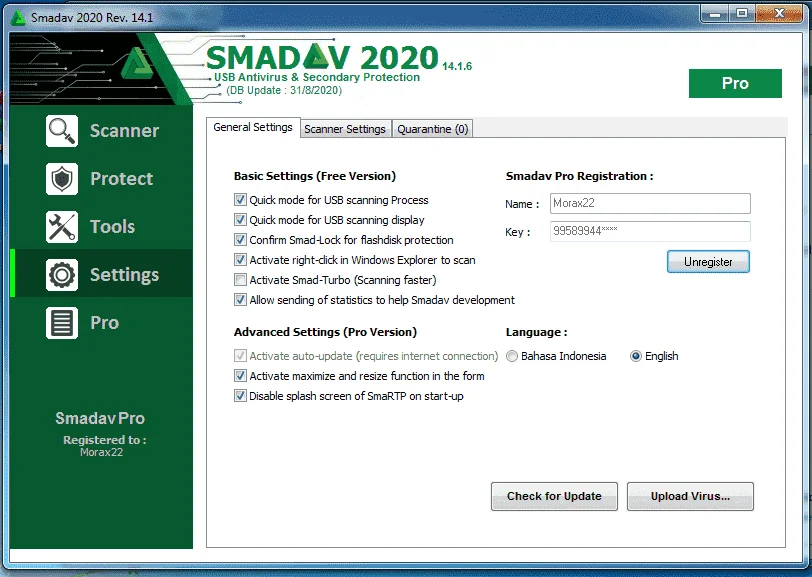Screen dimensions: 812x577
Task: Click the Smadav Pro label in sidebar
Action: [100, 419]
